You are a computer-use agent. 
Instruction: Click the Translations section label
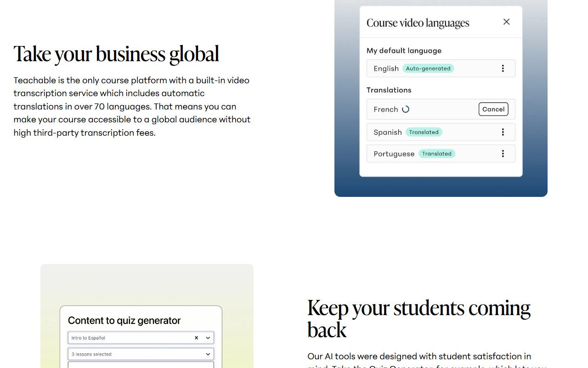pyautogui.click(x=389, y=90)
